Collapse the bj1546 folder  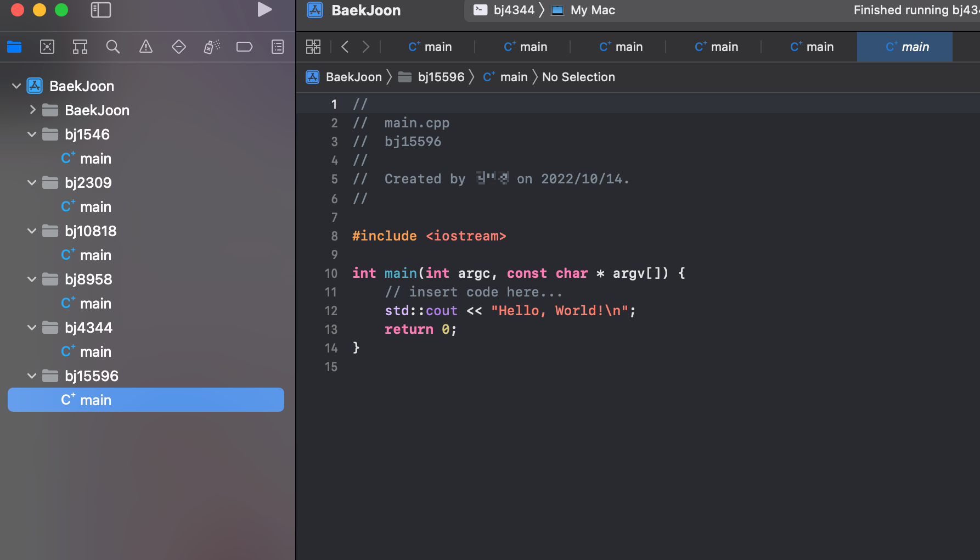click(x=32, y=134)
